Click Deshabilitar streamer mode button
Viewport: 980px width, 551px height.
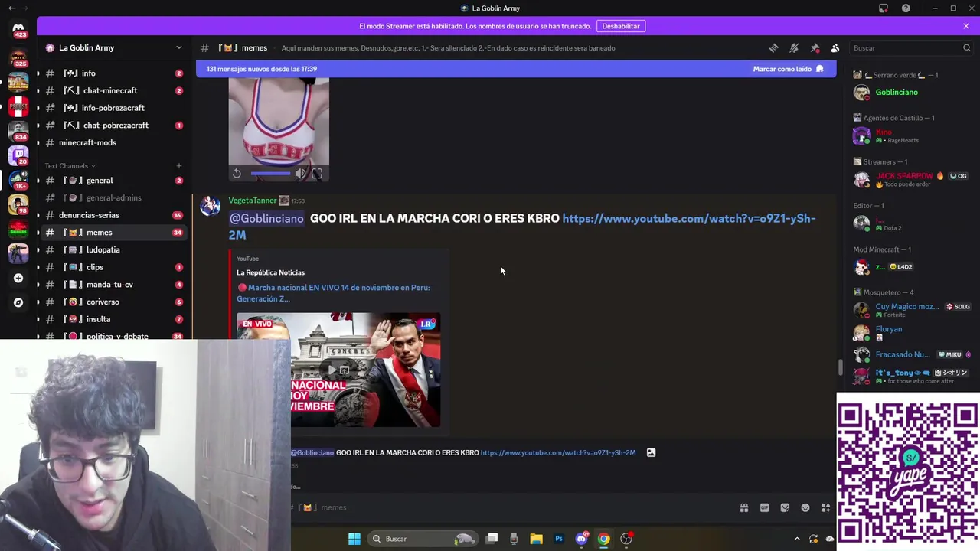(x=621, y=26)
